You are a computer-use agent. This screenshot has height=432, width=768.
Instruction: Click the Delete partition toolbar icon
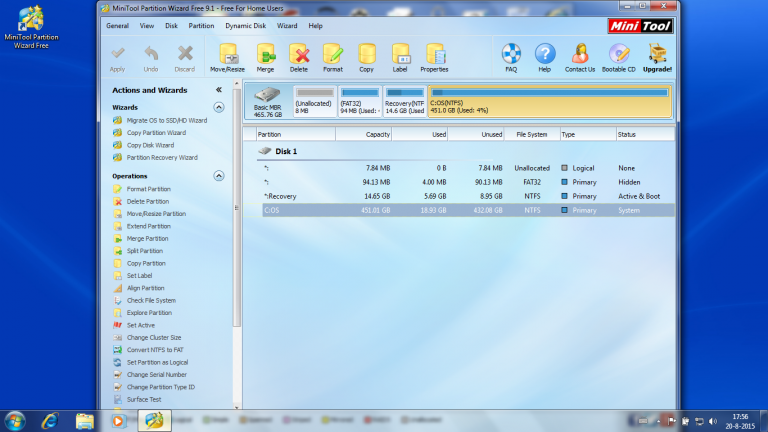tap(299, 56)
